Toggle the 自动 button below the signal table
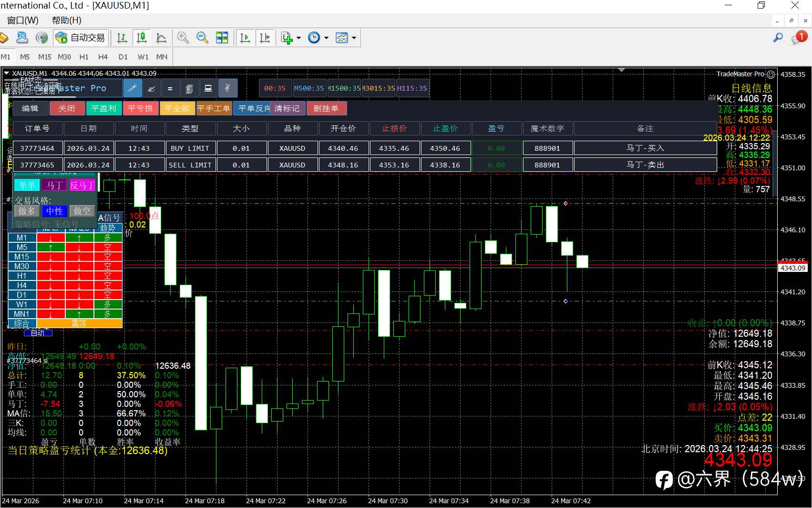Viewport: 812px width, 508px height. point(38,333)
